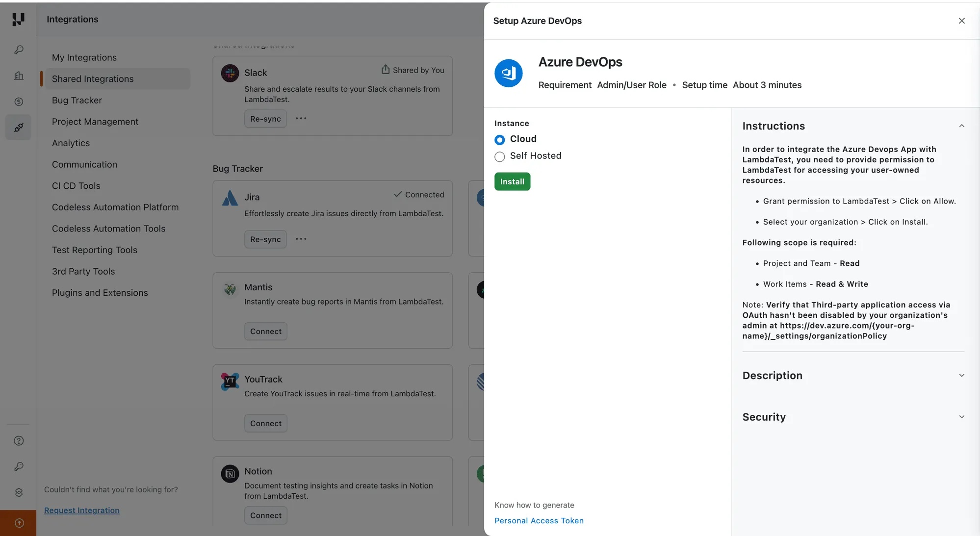Click the Integrations page title
The width and height of the screenshot is (980, 536).
73,19
